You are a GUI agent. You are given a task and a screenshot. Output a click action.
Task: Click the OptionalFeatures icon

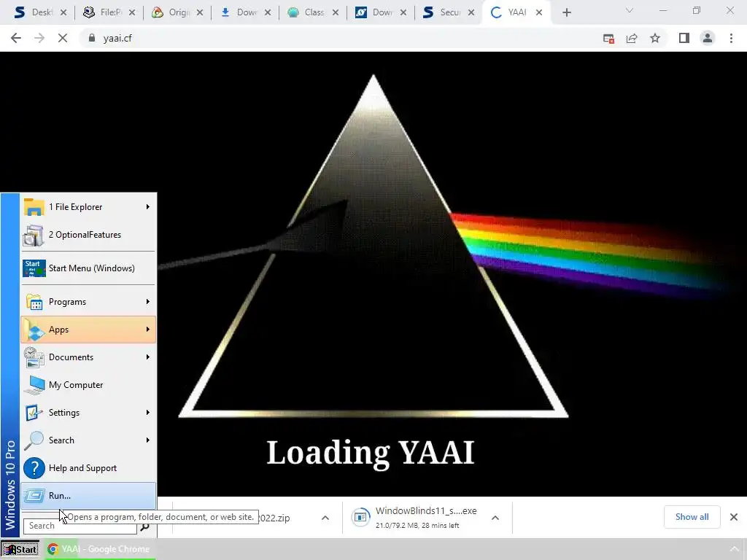34,235
